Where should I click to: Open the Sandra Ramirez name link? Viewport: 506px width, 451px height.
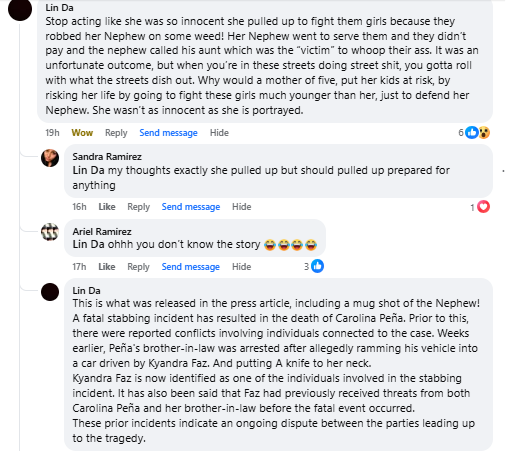(x=107, y=156)
